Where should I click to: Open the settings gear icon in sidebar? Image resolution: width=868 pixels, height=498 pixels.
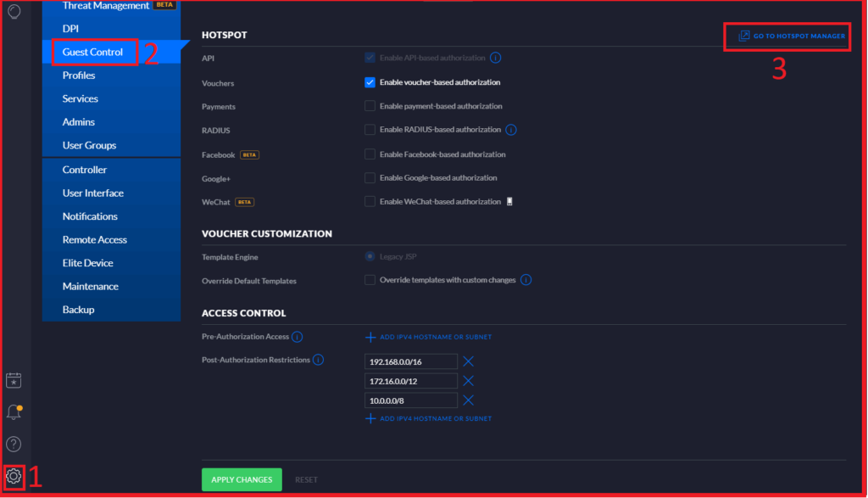pos(14,477)
